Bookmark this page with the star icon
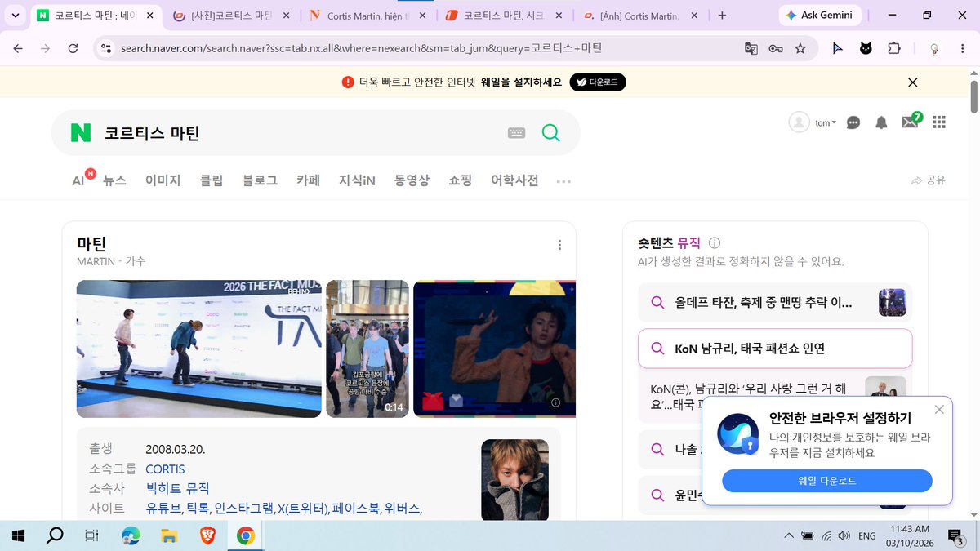The width and height of the screenshot is (980, 551). (x=800, y=48)
